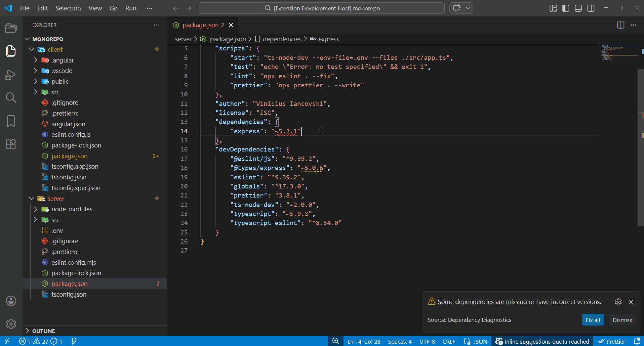Go back with navigation arrow

pos(176,8)
